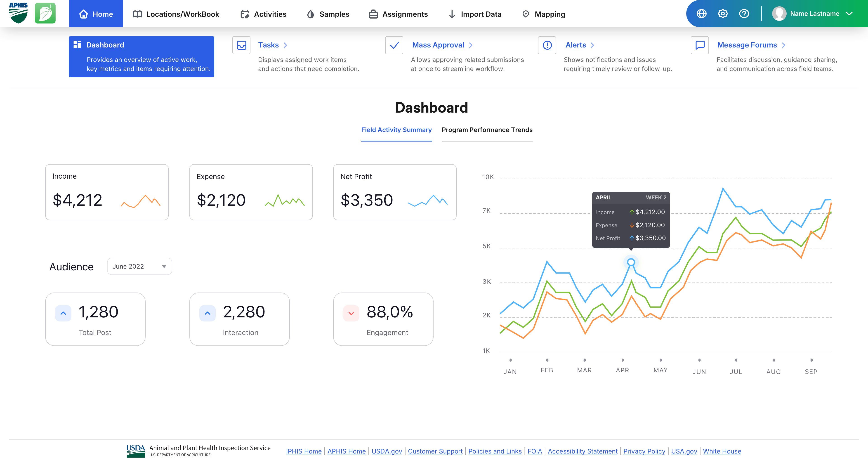Click the Mass Approval checkmark icon
This screenshot has width=868, height=463.
(x=394, y=45)
